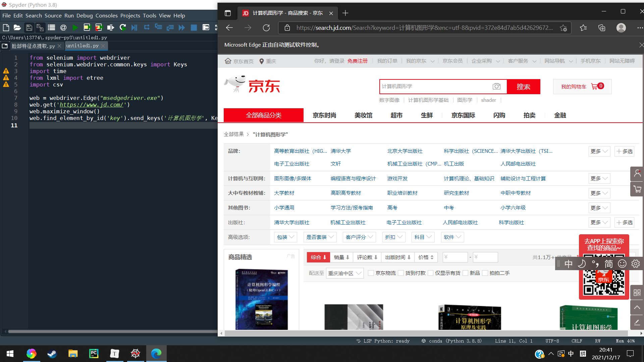Toggle IME half/full moon width mode

tap(582, 264)
